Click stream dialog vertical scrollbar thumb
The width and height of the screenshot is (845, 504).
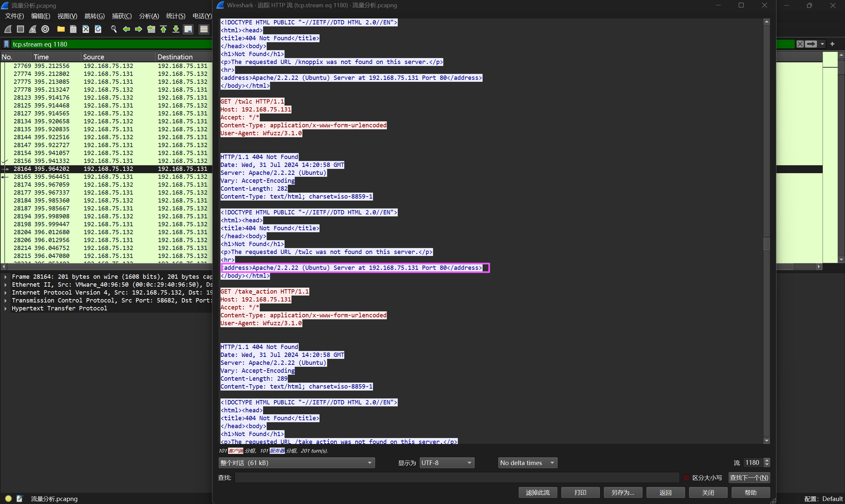click(x=766, y=243)
